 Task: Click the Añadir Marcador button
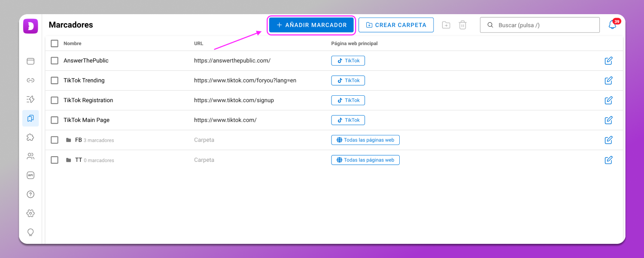coord(311,25)
